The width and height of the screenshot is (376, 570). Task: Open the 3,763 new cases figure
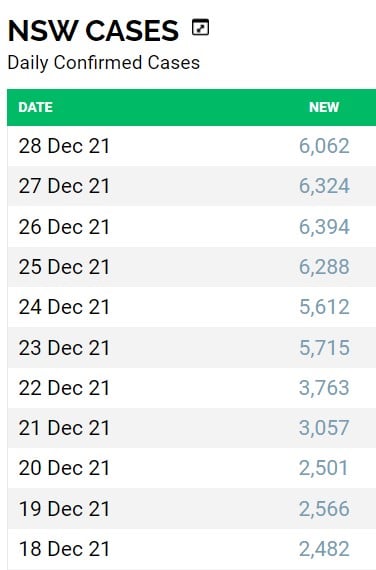[324, 388]
